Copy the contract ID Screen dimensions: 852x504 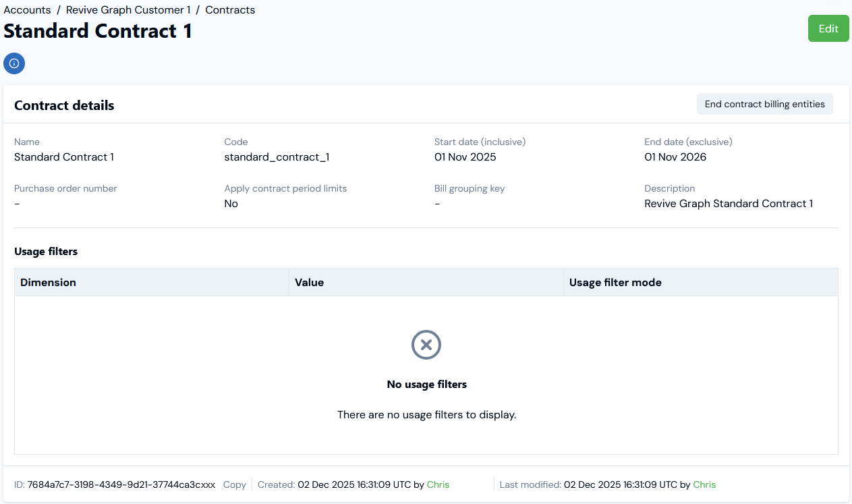(234, 484)
